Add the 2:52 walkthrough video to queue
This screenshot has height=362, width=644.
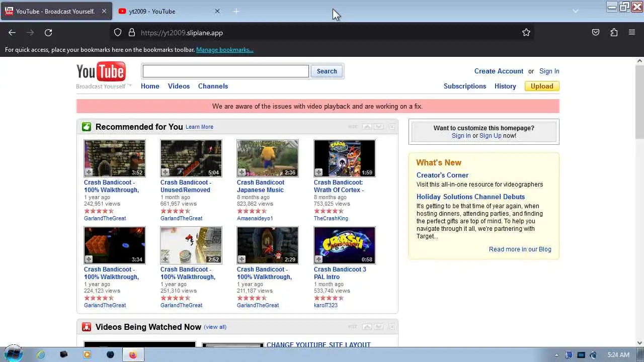165,259
